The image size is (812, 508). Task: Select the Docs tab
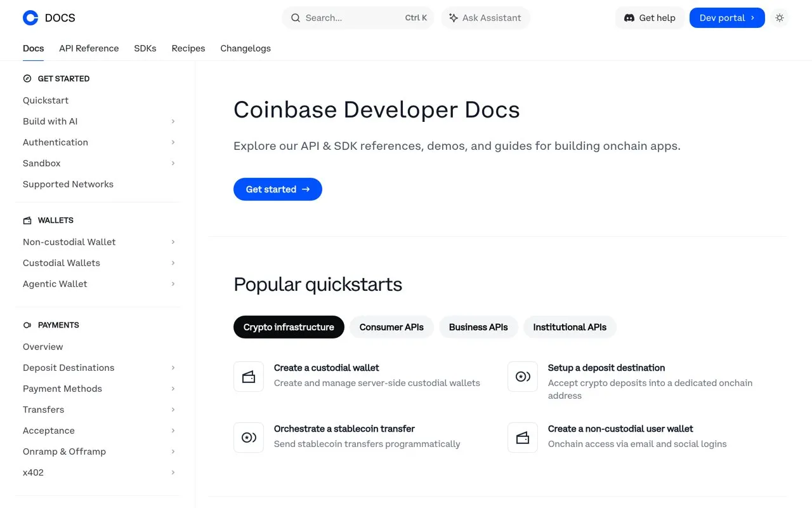[34, 48]
